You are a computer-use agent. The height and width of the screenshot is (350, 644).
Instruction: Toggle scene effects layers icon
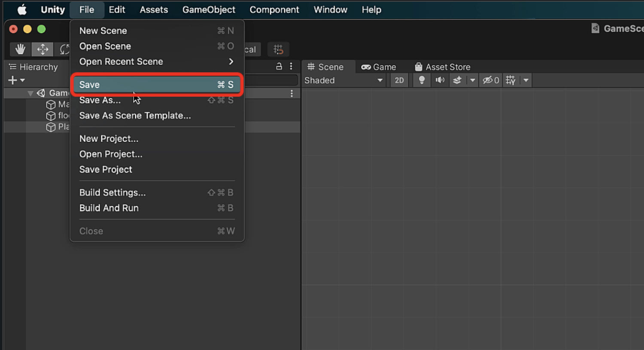click(457, 80)
